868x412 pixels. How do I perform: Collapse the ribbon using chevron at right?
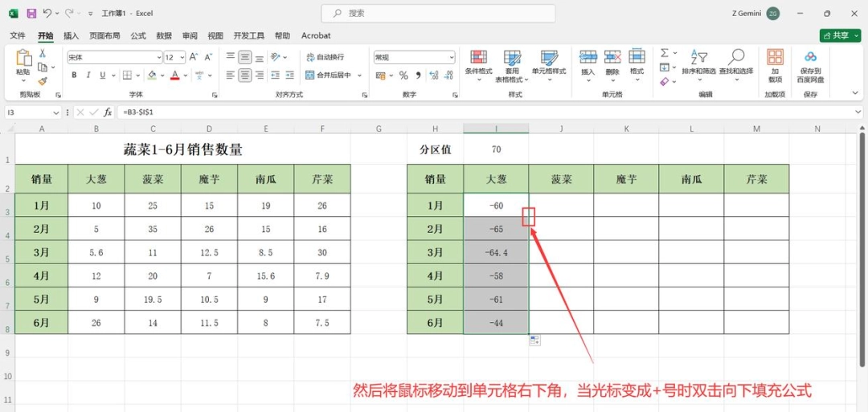855,95
